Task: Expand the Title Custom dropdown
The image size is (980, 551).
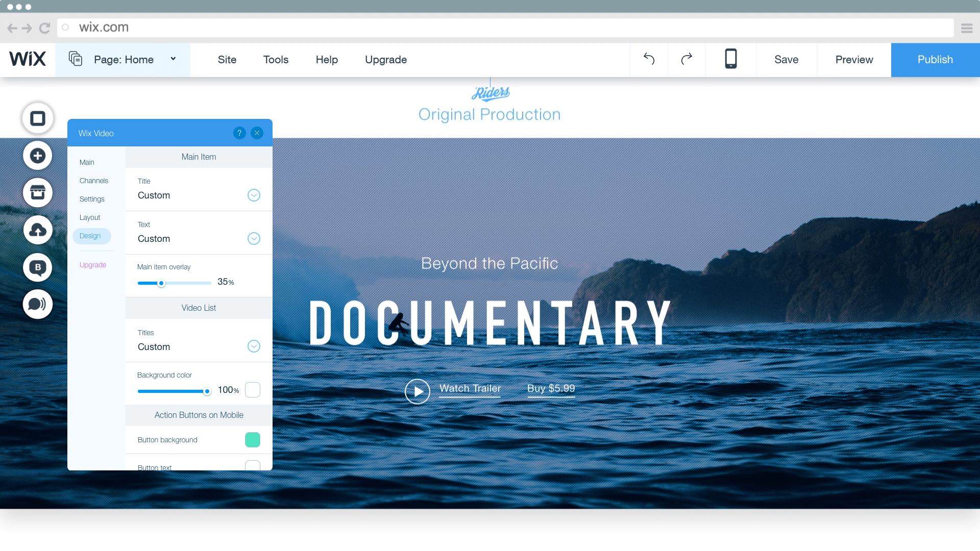Action: [254, 195]
